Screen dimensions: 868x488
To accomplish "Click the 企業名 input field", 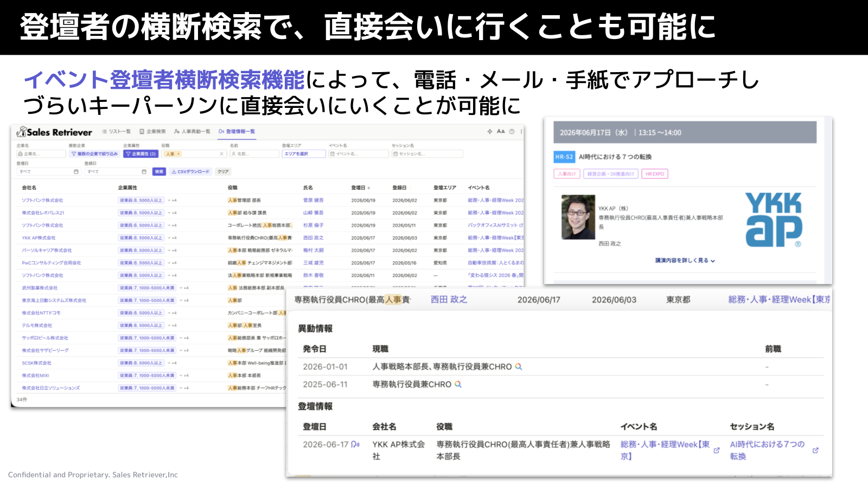I will click(x=41, y=154).
